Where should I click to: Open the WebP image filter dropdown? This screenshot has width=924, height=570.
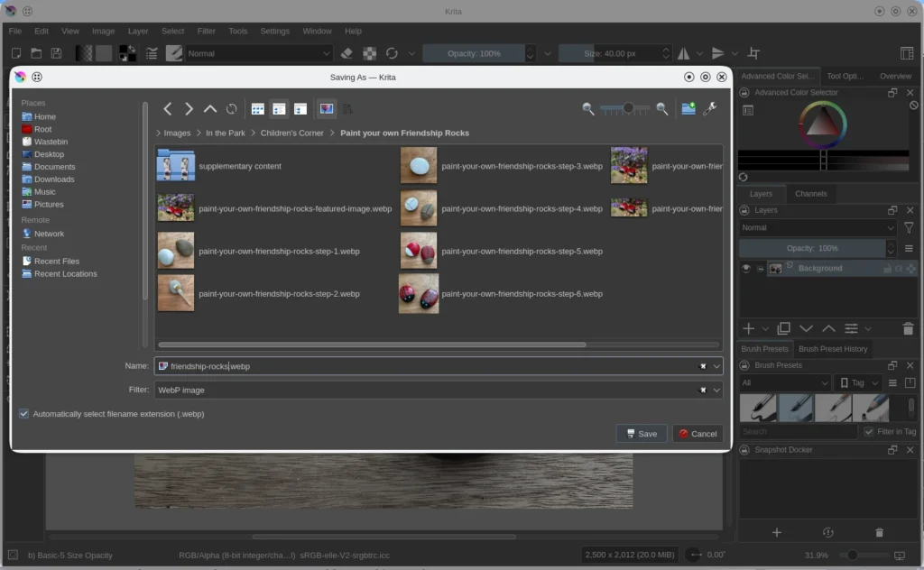716,390
